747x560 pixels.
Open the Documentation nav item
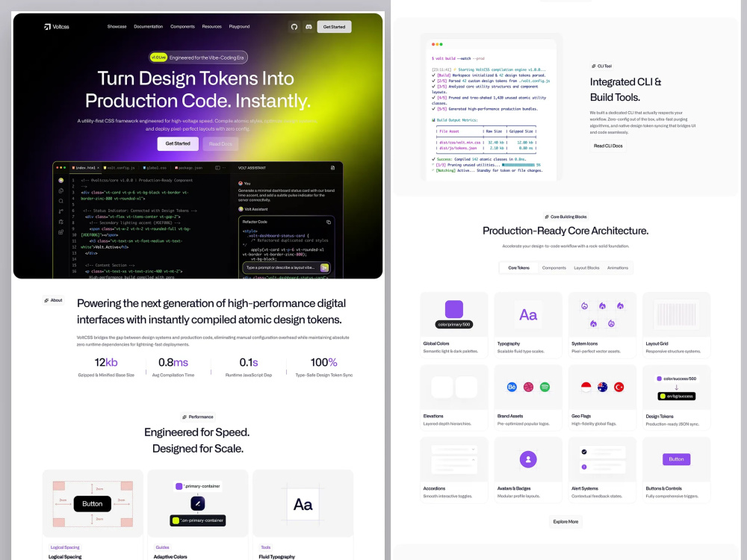point(148,27)
